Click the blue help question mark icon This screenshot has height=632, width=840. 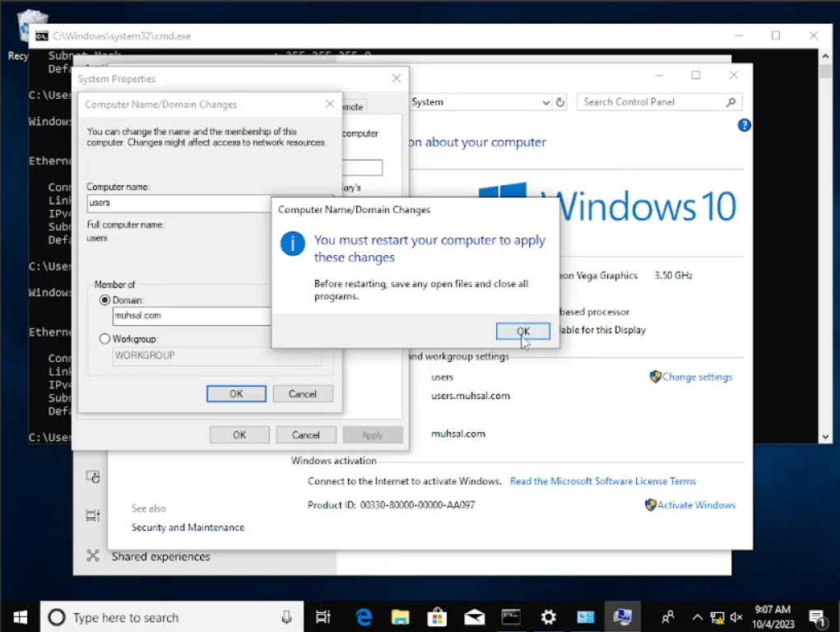point(744,125)
